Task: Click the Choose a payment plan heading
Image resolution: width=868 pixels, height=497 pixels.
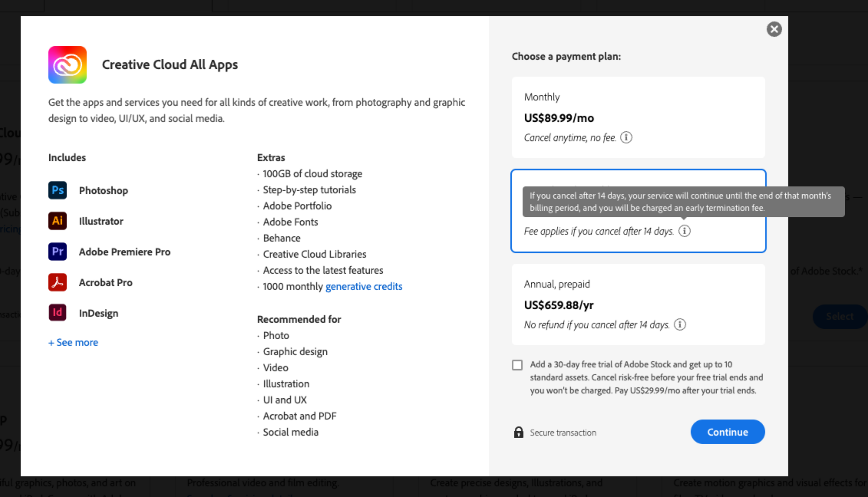Action: pyautogui.click(x=566, y=56)
